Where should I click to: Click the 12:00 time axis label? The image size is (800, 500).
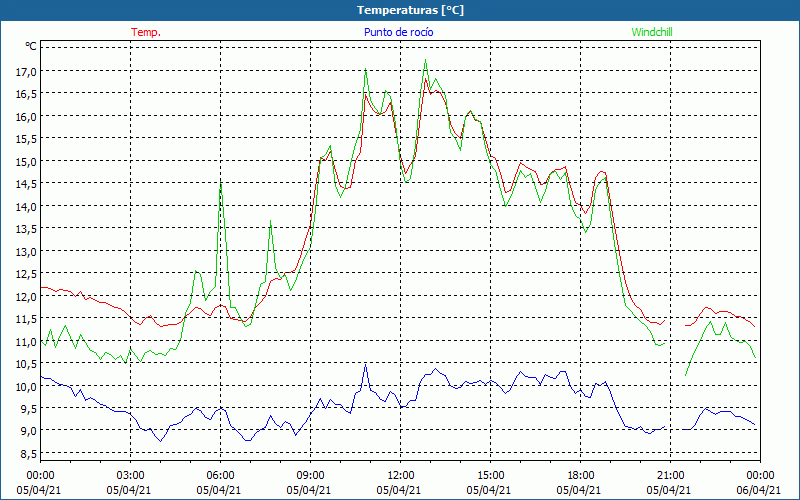click(401, 476)
